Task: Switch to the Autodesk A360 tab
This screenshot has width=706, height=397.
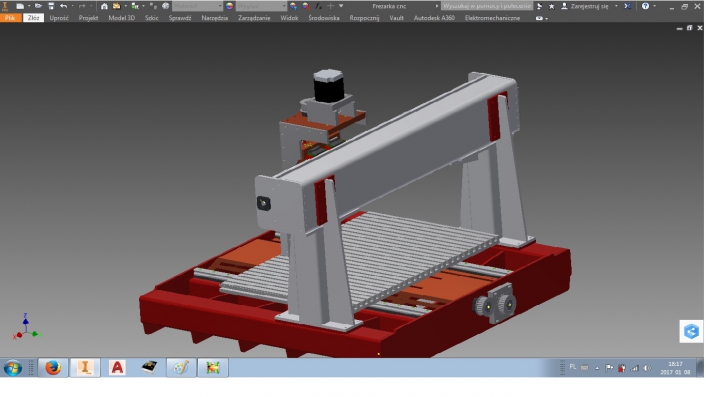Action: pos(434,18)
